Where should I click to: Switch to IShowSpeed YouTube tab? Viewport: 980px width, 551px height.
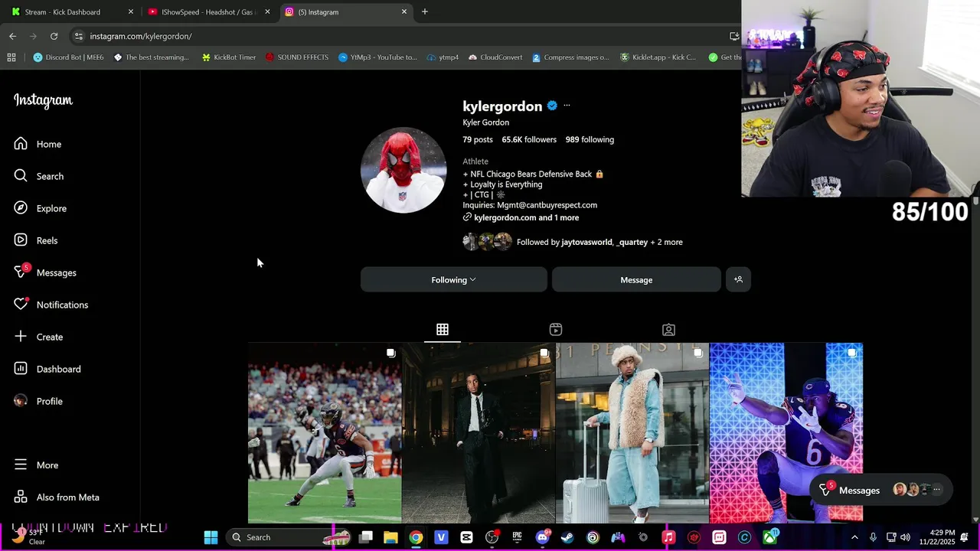pyautogui.click(x=207, y=11)
